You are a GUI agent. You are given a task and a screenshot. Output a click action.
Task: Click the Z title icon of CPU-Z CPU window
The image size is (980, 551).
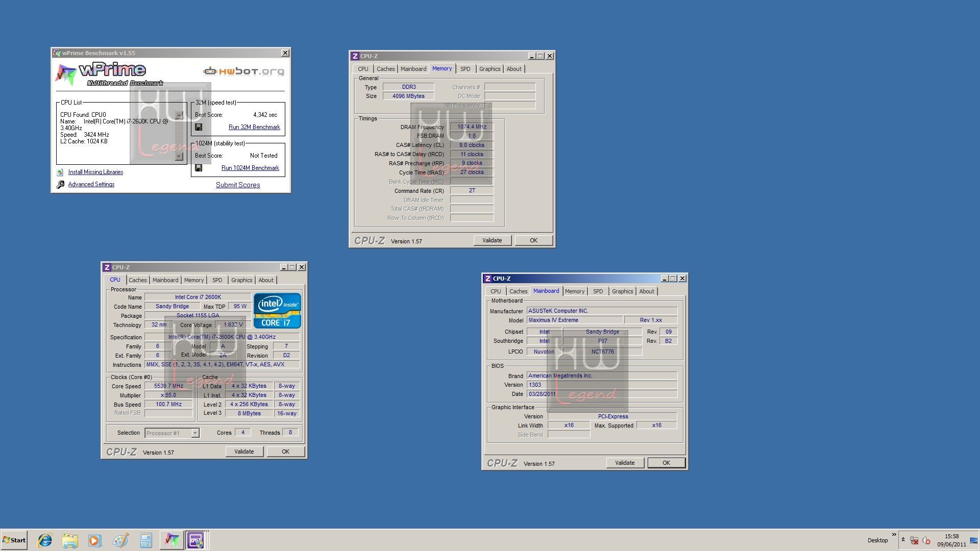[107, 267]
